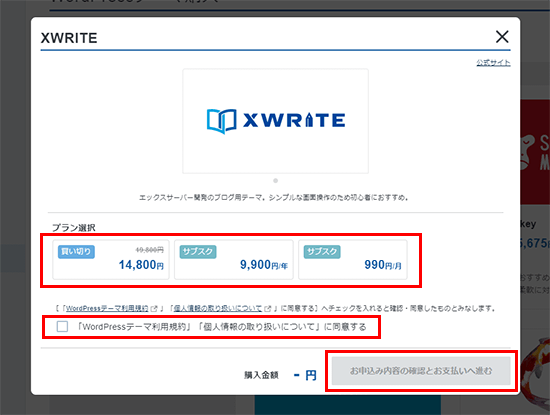This screenshot has width=550, height=415.
Task: Click the teal サブスク badge on monthly plan
Action: pos(322,252)
